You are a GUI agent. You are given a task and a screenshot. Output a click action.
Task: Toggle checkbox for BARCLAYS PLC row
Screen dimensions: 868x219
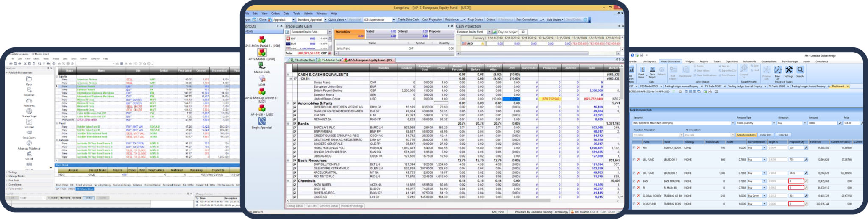295,128
